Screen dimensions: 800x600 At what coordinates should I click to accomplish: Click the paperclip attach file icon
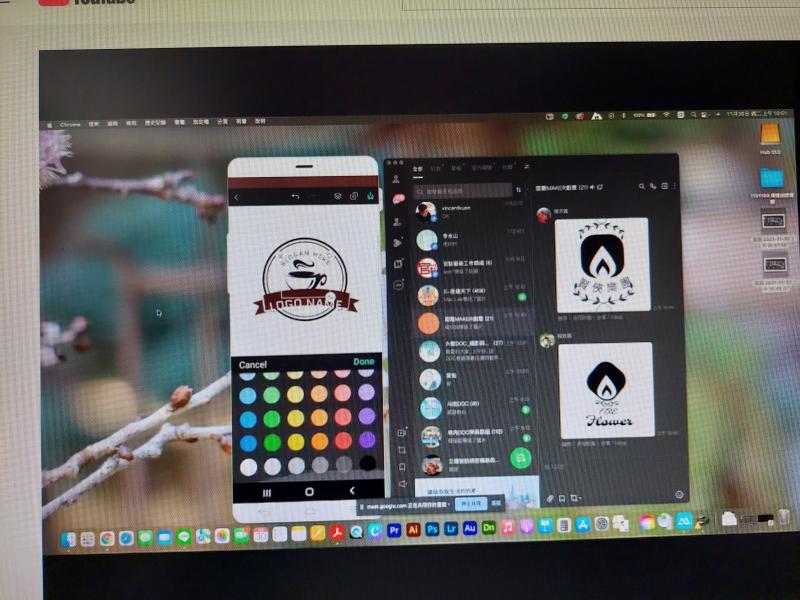549,497
